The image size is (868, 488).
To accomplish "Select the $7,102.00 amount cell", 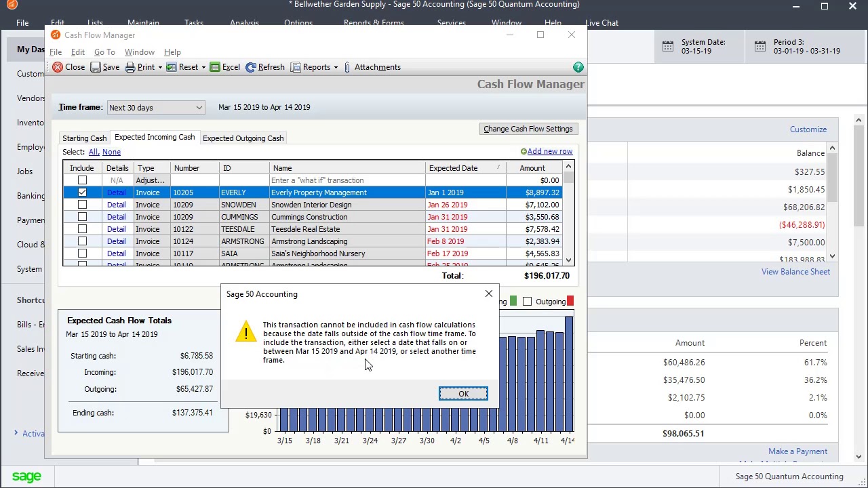I will click(x=534, y=205).
